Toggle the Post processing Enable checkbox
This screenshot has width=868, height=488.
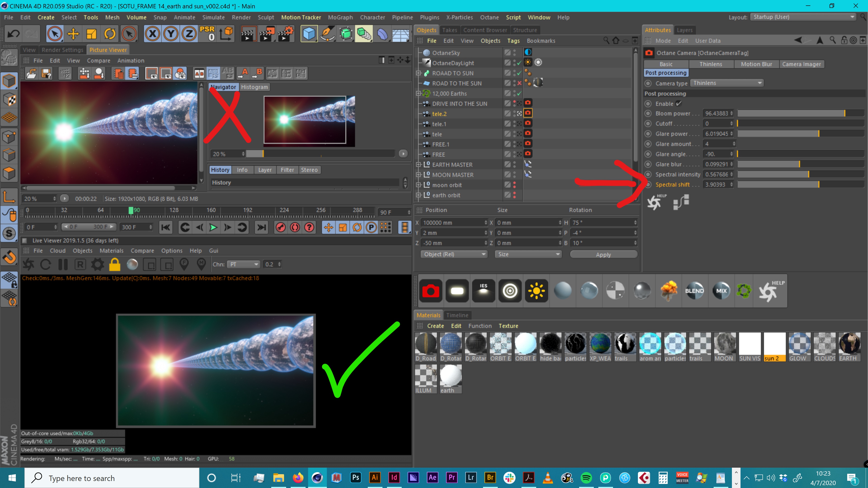[678, 103]
